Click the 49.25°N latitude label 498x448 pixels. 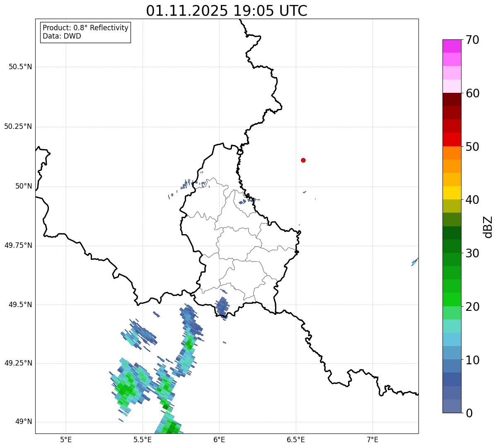[18, 363]
